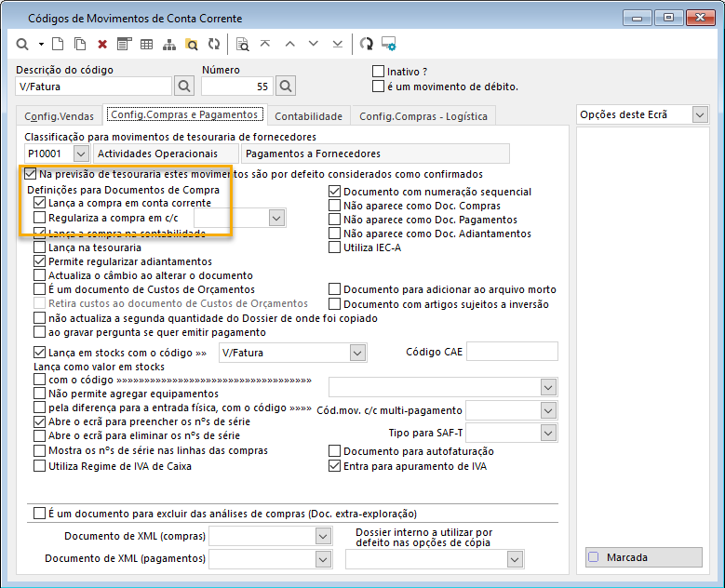Screen dimensions: 725x588
Task: Maximize the Códigos de Movimentos window
Action: tap(668, 18)
